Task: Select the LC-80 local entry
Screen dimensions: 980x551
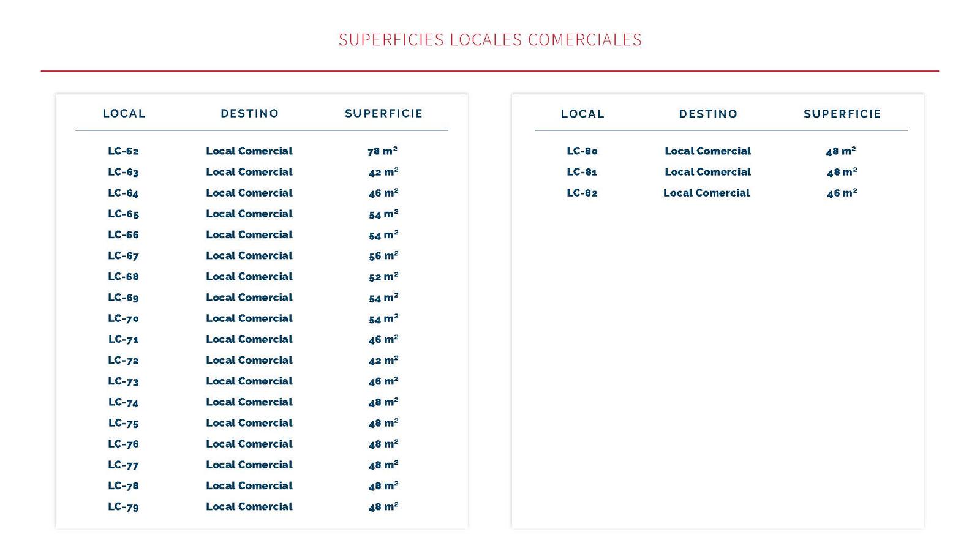Action: 582,151
